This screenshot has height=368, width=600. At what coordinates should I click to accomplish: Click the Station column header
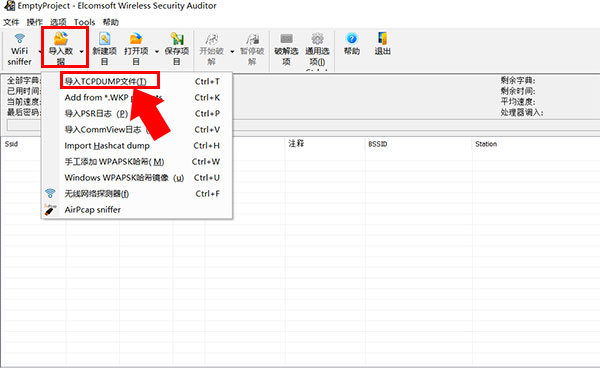click(486, 144)
